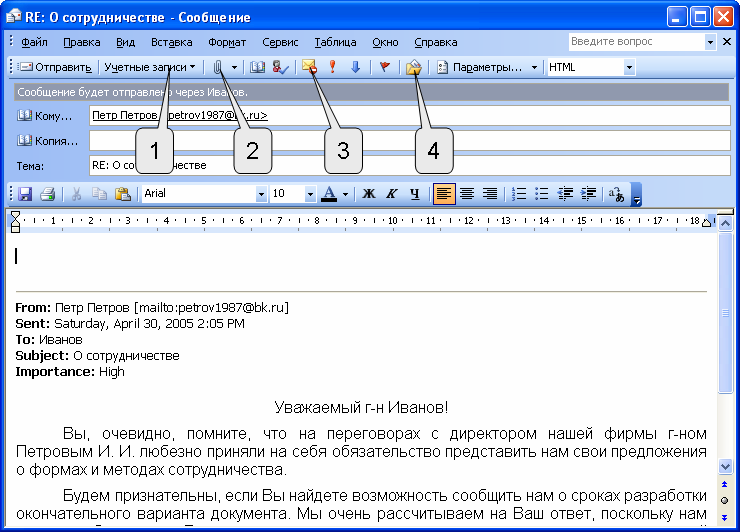Open the Формат menu
The height and width of the screenshot is (532, 740).
coord(227,42)
